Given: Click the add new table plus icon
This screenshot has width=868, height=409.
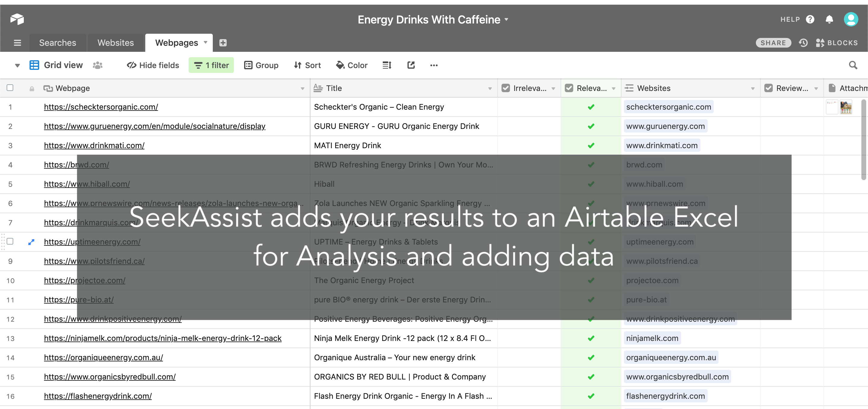Looking at the screenshot, I should [223, 43].
